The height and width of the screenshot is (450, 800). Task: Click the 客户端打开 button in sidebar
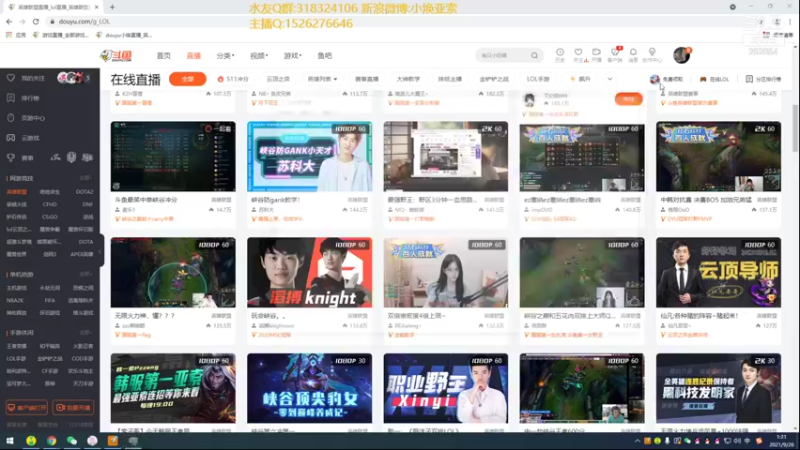pos(27,408)
